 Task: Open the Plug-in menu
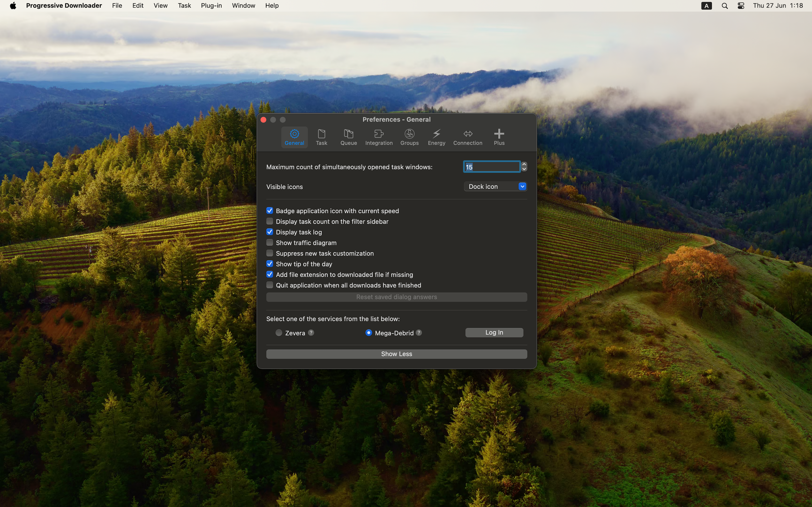tap(211, 6)
